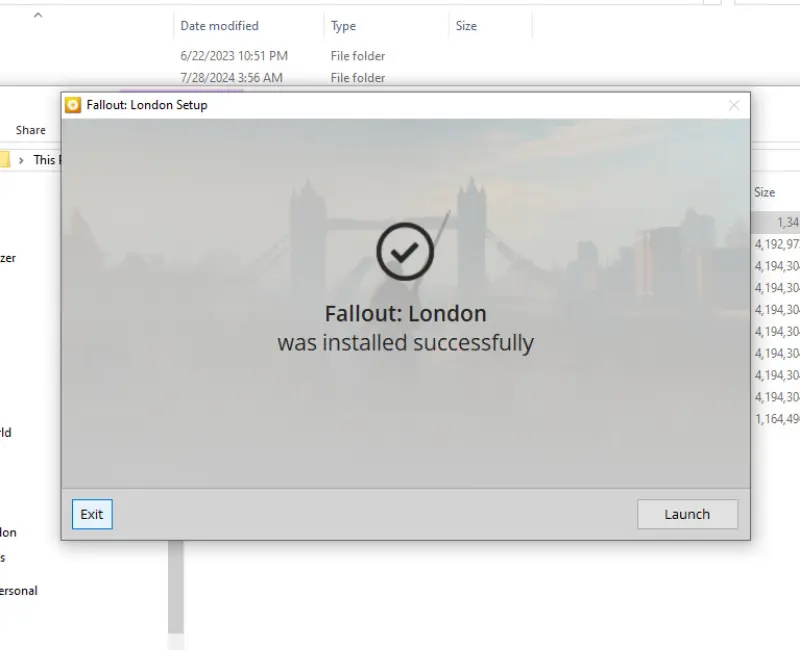Select the folder dated 6/22/2023 10:51 PM
Viewport: 800px width, 650px height.
click(234, 56)
